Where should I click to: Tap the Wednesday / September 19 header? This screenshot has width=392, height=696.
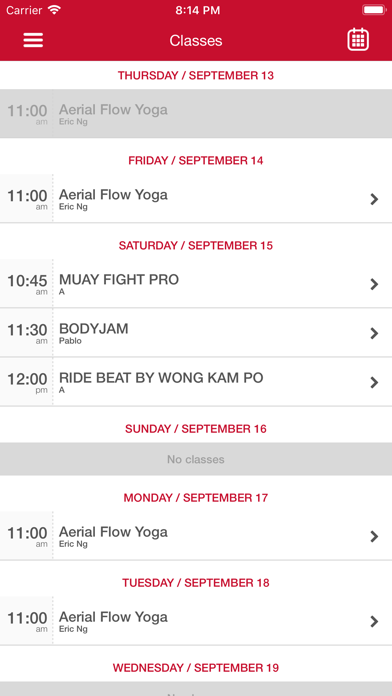pyautogui.click(x=196, y=668)
